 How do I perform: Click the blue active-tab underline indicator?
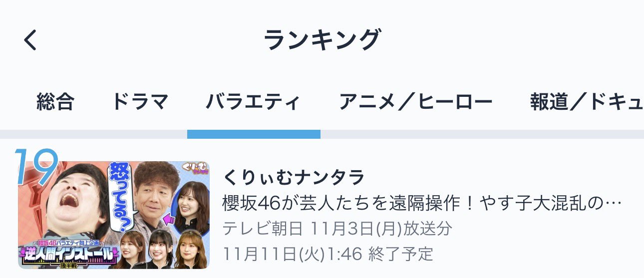[x=254, y=134]
